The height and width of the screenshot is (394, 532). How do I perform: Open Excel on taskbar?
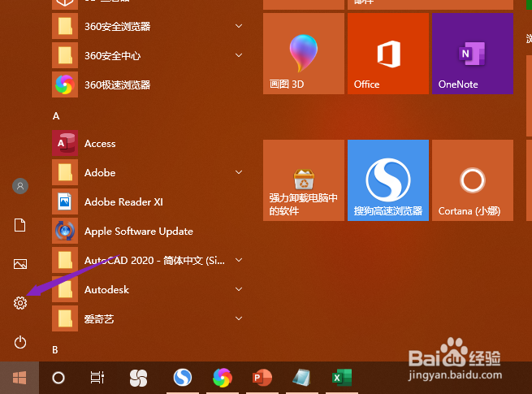[342, 378]
